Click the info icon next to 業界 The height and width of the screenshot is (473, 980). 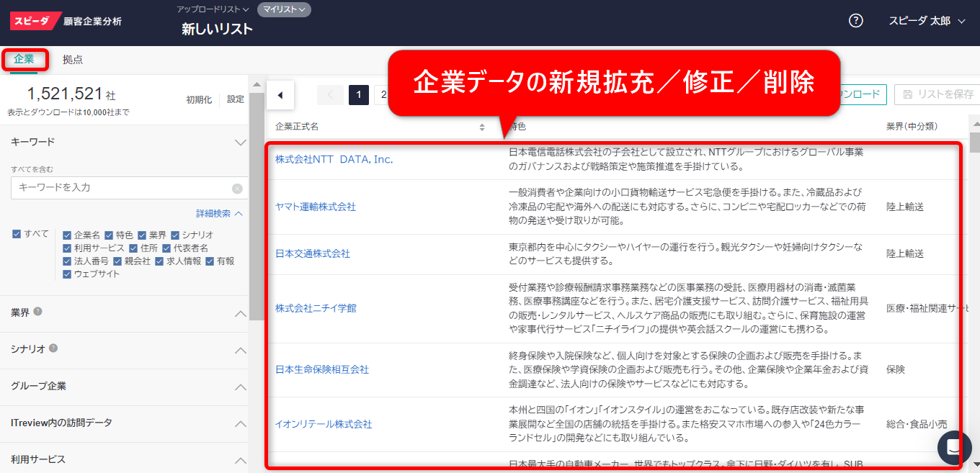click(37, 312)
